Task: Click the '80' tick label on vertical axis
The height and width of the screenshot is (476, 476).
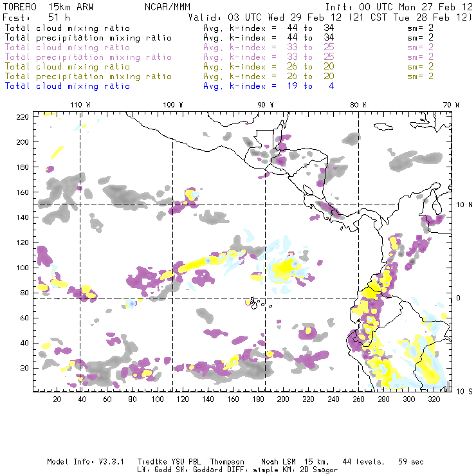Action: [24, 293]
